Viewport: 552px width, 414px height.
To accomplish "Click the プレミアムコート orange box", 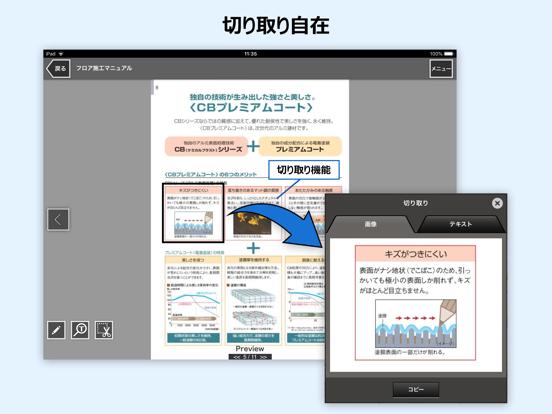I will [x=300, y=146].
